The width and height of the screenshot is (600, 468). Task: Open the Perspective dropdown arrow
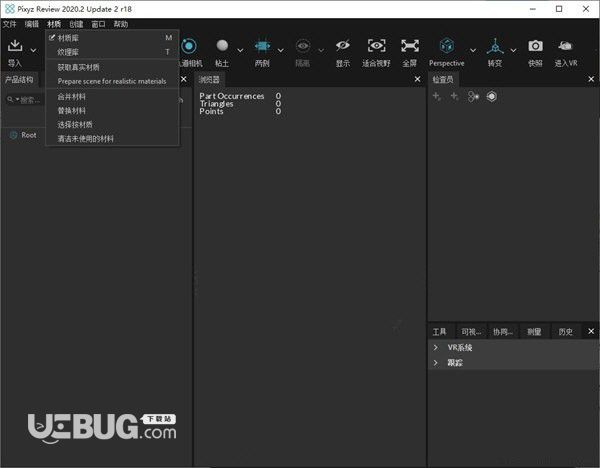point(473,50)
